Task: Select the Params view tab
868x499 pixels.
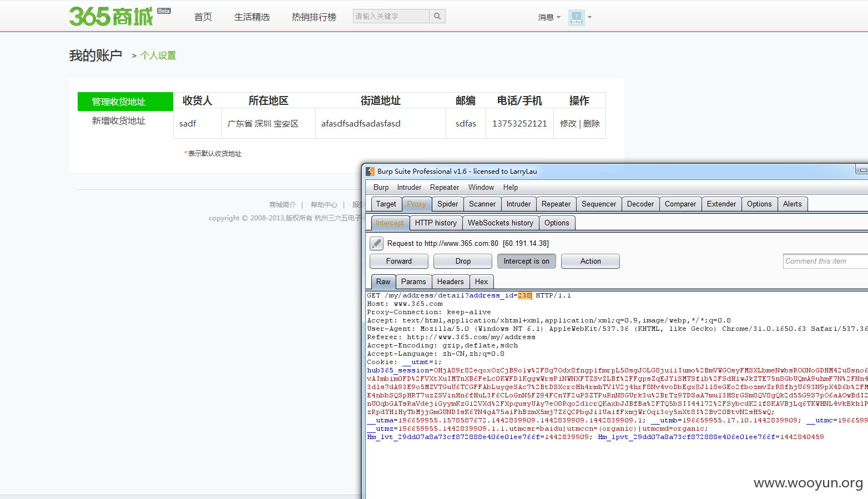Action: (413, 282)
